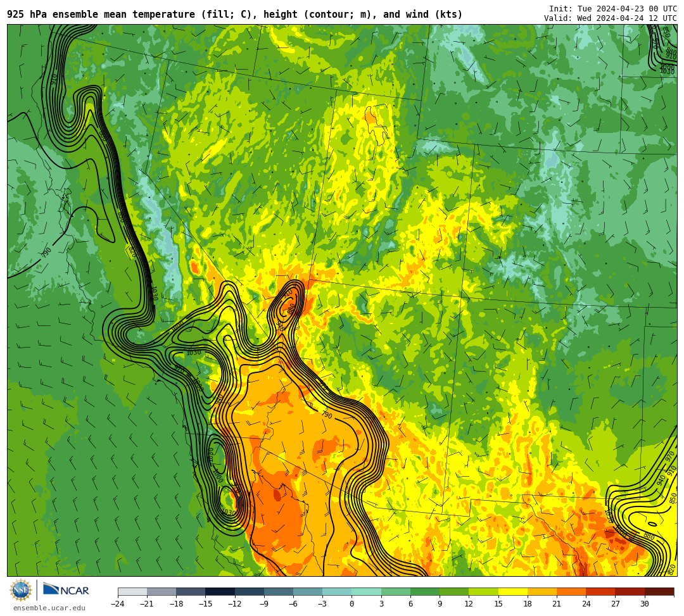Click the 27 colorbar label
Image resolution: width=684 pixels, height=616 pixels.
pos(615,604)
